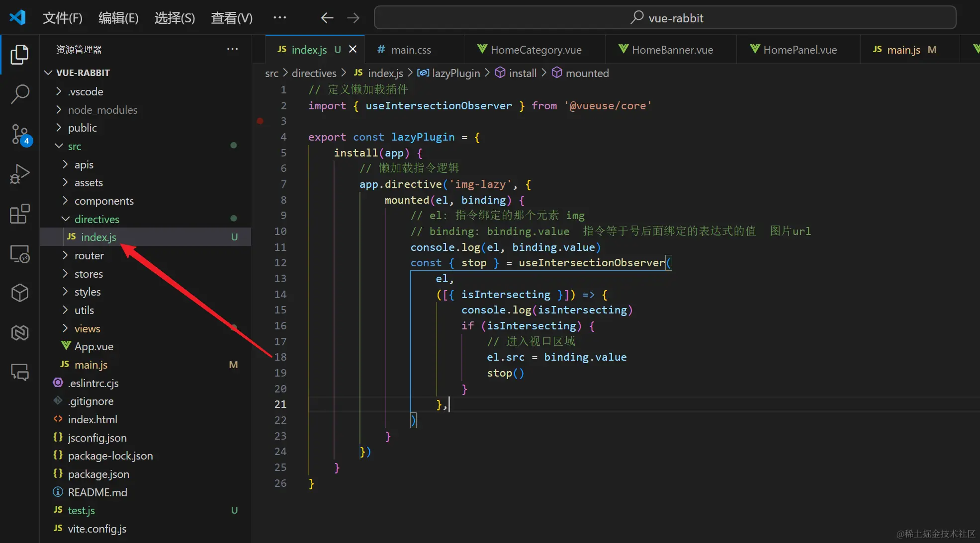Open explorer panel more actions menu
Screen dimensions: 980x543
pyautogui.click(x=232, y=49)
